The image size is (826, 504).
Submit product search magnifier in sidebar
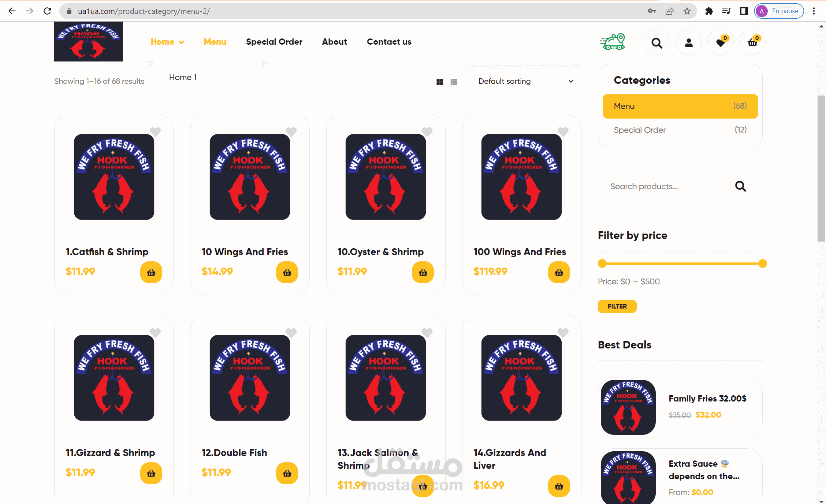740,186
